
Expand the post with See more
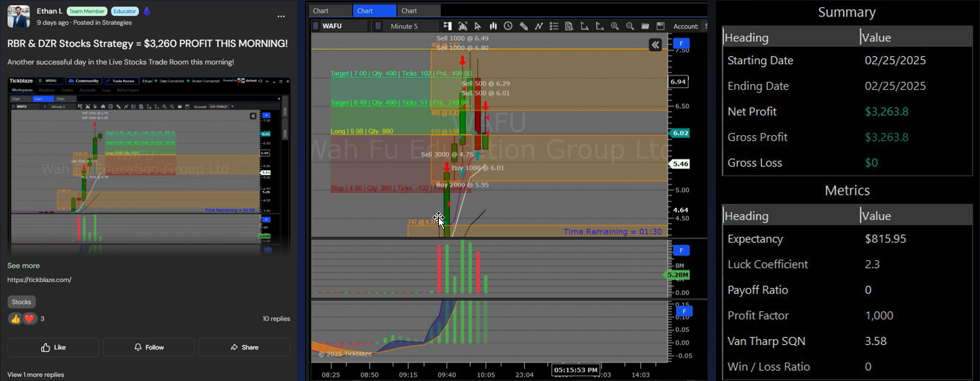24,266
